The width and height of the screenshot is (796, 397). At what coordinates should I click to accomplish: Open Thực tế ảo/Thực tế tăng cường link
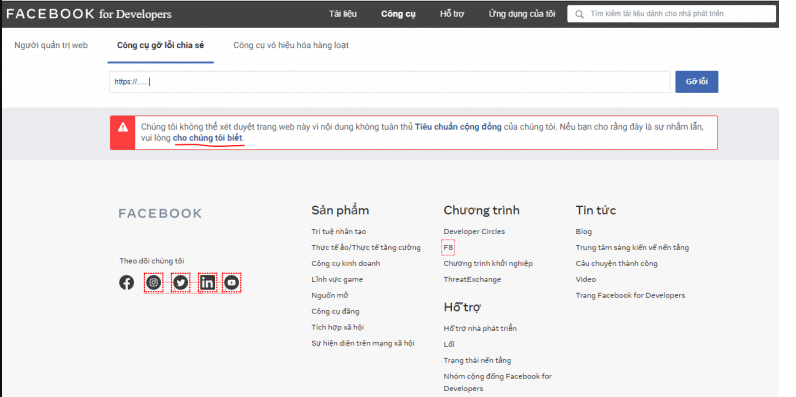click(366, 248)
